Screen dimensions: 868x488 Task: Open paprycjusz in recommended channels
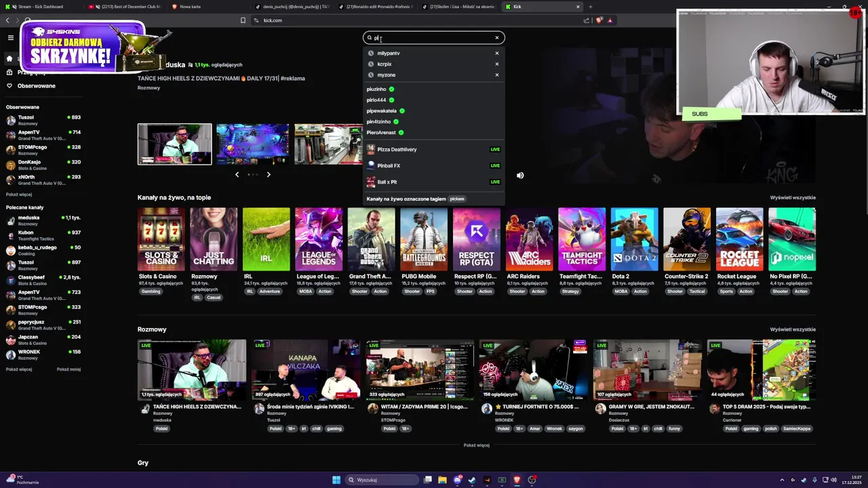[43, 325]
